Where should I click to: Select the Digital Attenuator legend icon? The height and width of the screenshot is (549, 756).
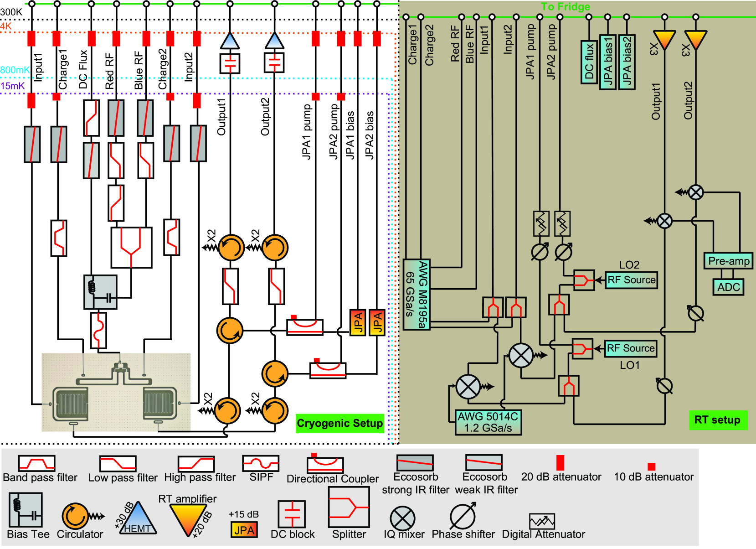coord(542,521)
